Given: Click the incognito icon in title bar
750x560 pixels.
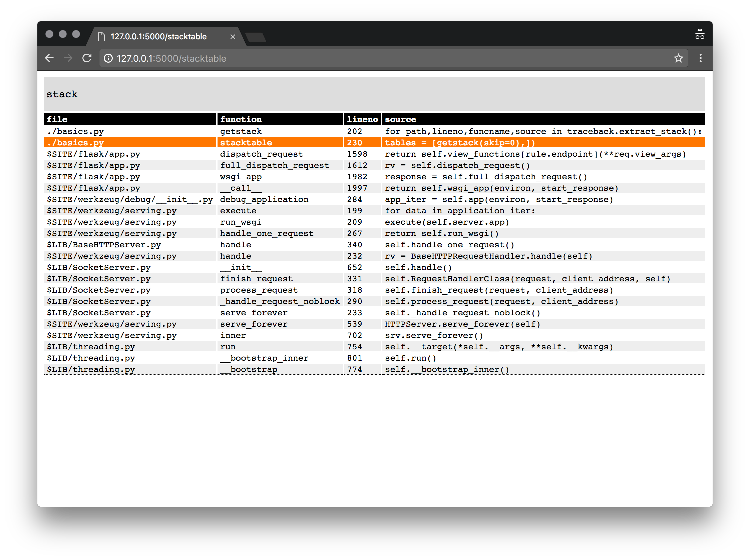Looking at the screenshot, I should (x=700, y=35).
